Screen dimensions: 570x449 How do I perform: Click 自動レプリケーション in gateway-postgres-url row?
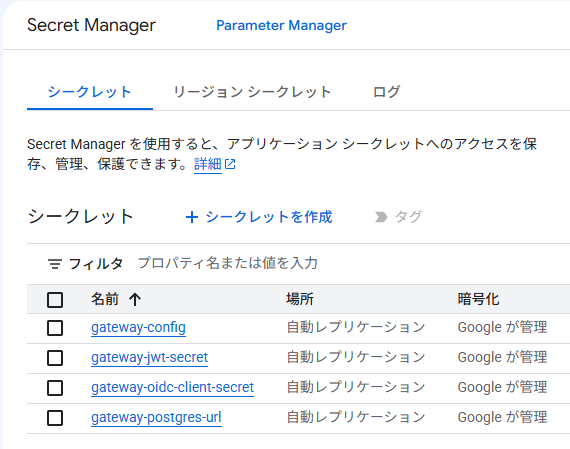[x=356, y=417]
